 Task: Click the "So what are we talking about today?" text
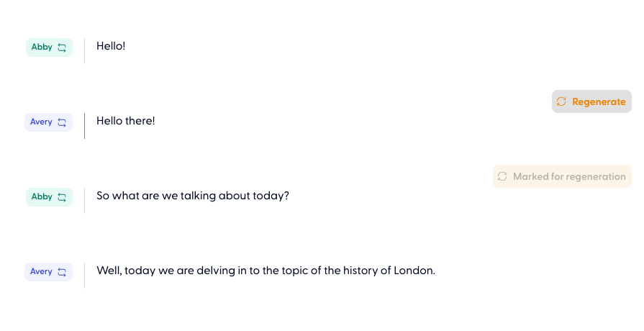[x=193, y=196]
